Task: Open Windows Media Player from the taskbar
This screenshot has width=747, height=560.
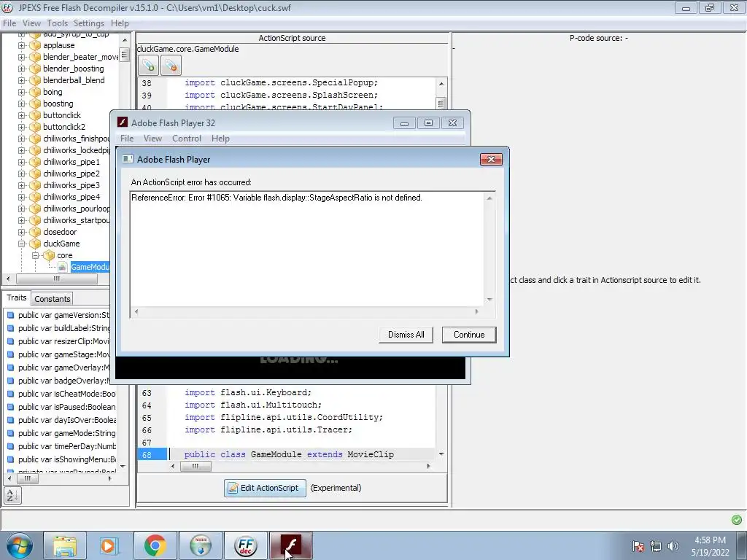Action: [109, 545]
